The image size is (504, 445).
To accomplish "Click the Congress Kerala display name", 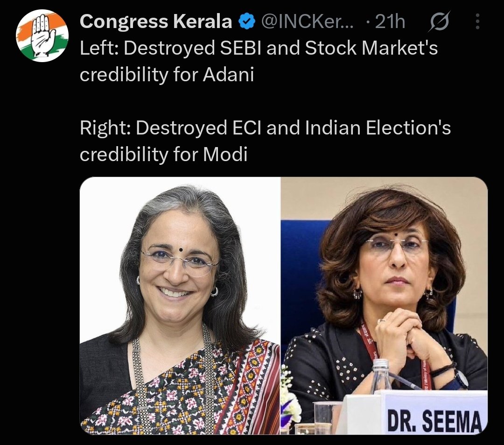I will coord(156,21).
